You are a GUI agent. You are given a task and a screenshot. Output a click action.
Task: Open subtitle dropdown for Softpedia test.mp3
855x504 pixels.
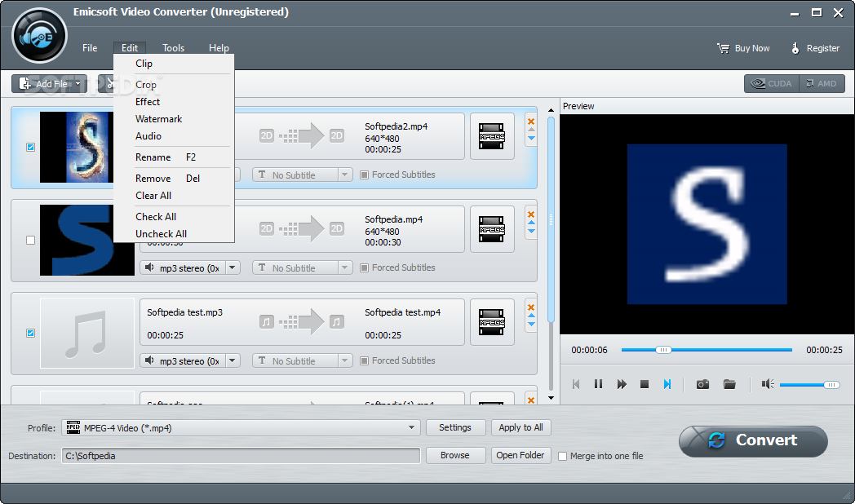[344, 360]
